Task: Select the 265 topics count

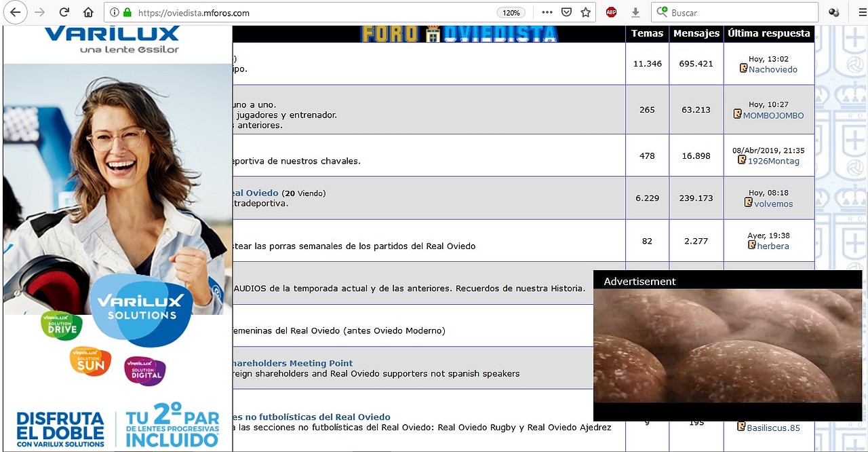Action: pos(647,109)
